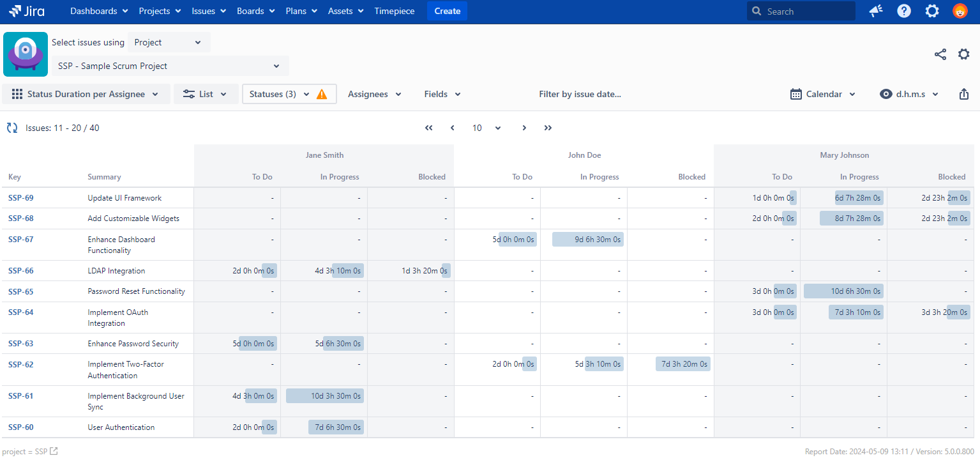Click the eye icon next to d.h.m.s
This screenshot has width=980, height=460.
886,94
